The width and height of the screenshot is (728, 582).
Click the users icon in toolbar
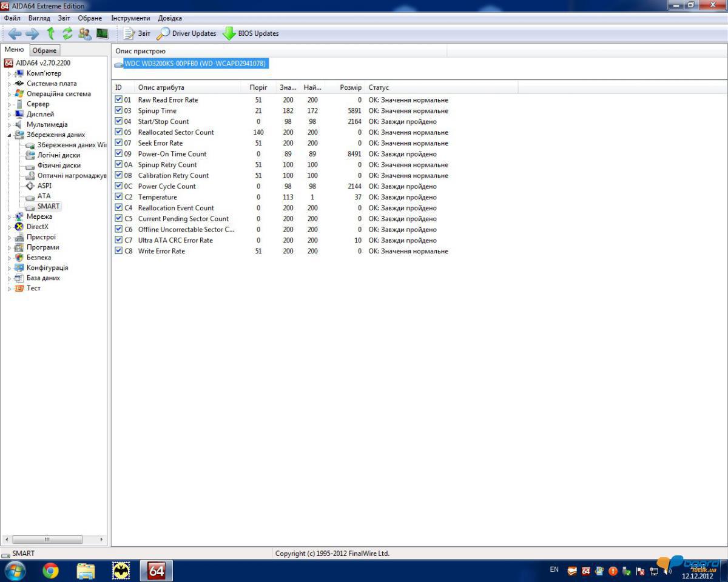[x=84, y=34]
